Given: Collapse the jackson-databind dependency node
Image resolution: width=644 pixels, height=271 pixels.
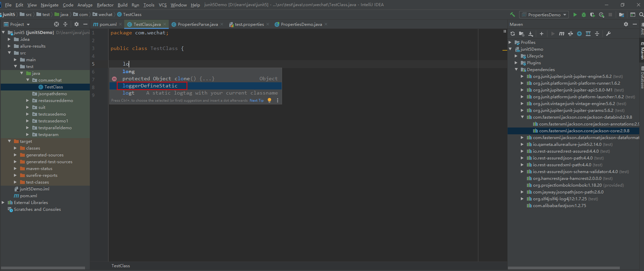Looking at the screenshot, I should [522, 117].
